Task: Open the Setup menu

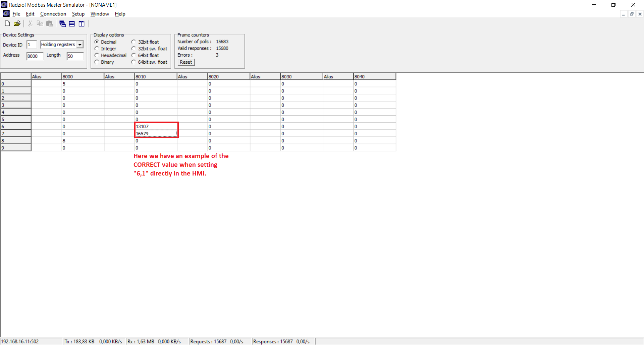Action: pyautogui.click(x=78, y=14)
